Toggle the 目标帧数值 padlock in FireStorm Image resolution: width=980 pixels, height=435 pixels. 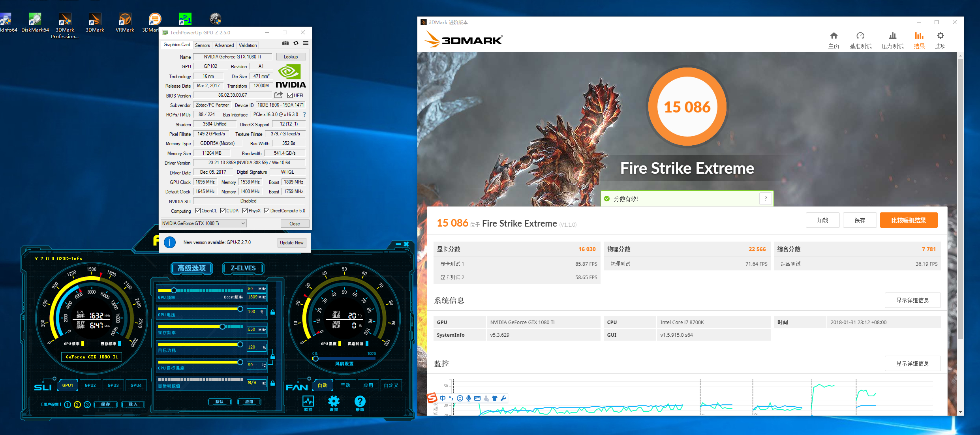272,383
